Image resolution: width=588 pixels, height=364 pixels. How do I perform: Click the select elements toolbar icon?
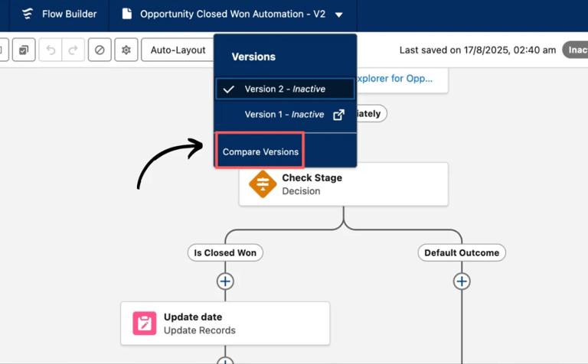coord(23,50)
